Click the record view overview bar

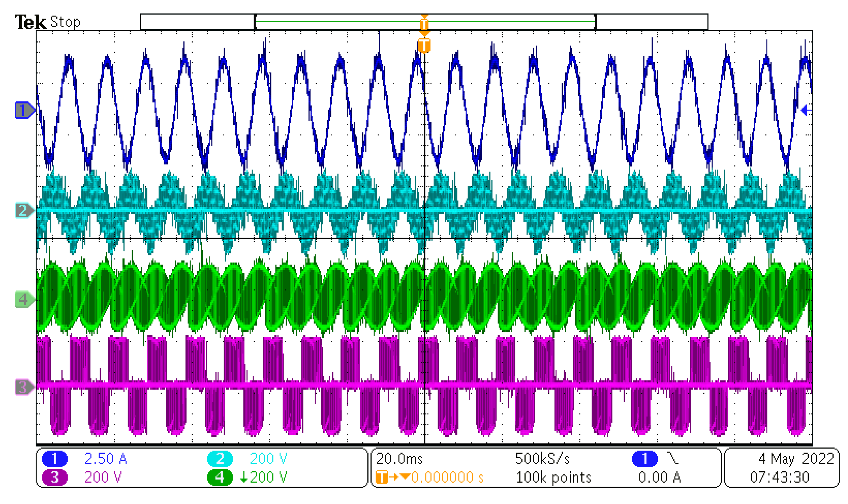tap(424, 22)
